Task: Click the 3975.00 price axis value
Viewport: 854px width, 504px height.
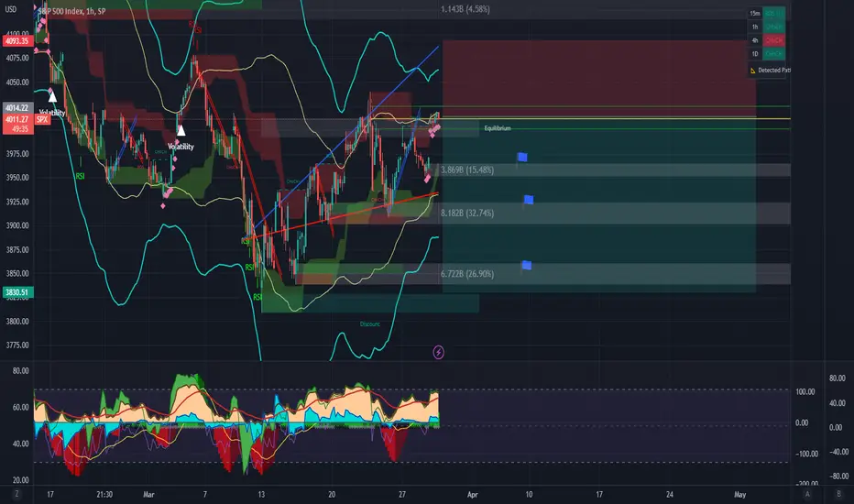Action: click(17, 154)
